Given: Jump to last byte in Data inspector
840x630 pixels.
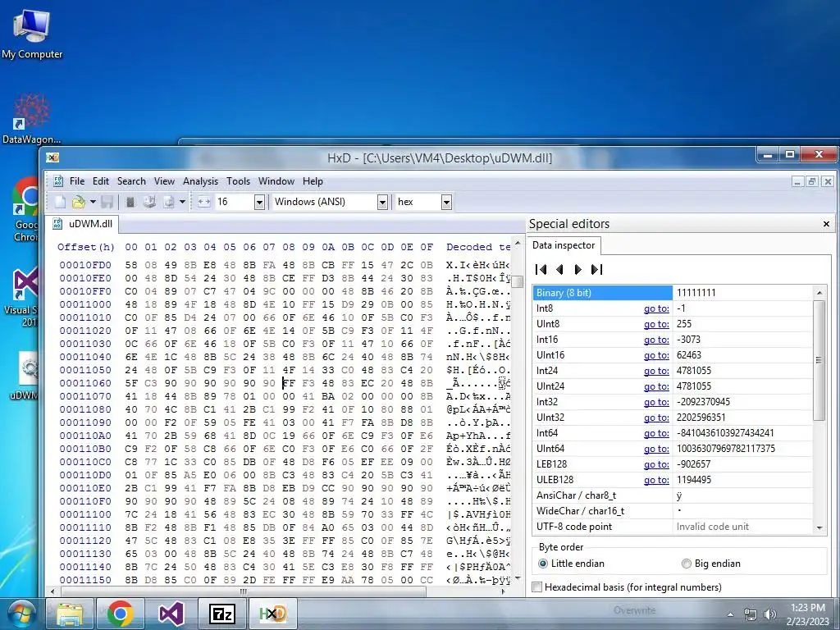Looking at the screenshot, I should pyautogui.click(x=597, y=269).
